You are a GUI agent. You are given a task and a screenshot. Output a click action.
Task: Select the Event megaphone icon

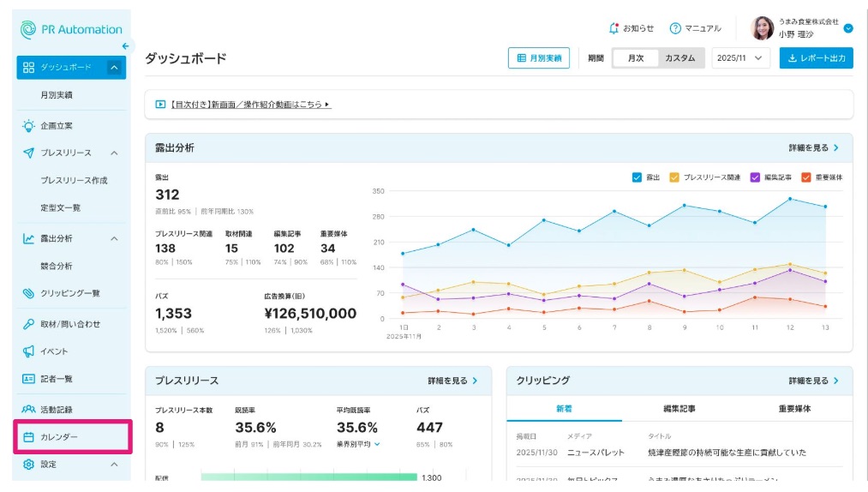[x=28, y=351]
